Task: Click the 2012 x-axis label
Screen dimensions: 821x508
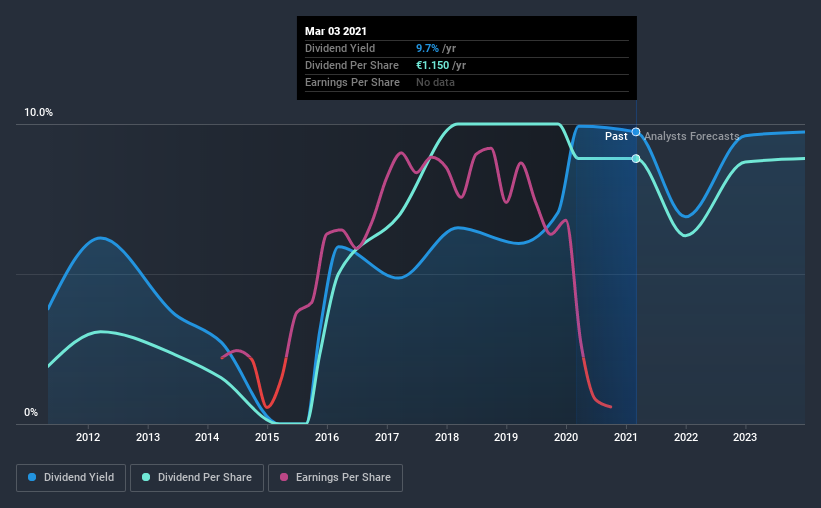Action: tap(88, 437)
